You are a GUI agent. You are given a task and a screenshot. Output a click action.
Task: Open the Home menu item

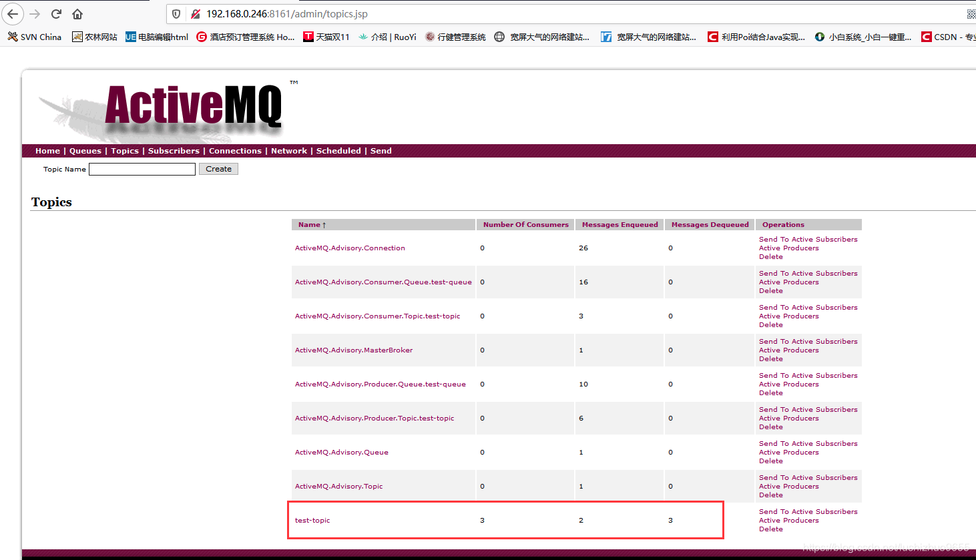47,151
